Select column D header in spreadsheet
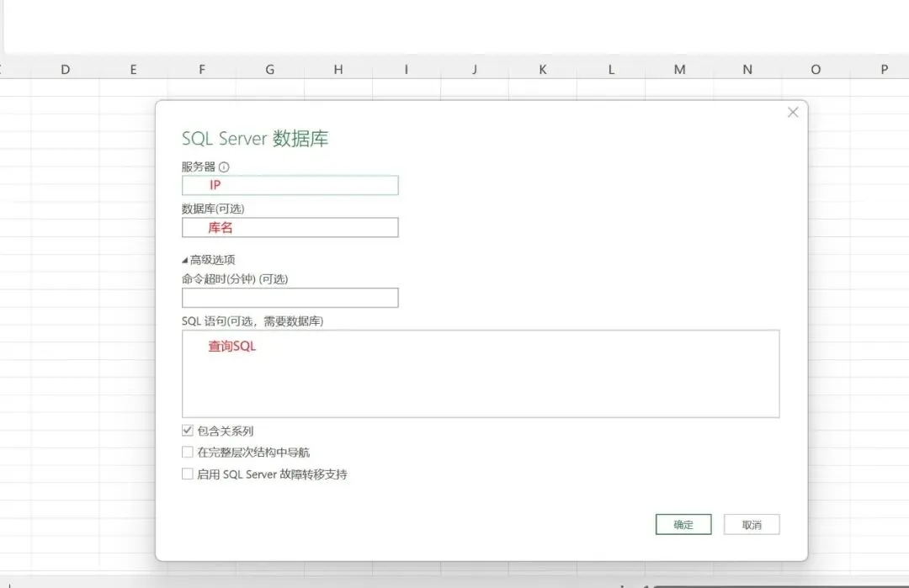The height and width of the screenshot is (588, 909). click(65, 70)
